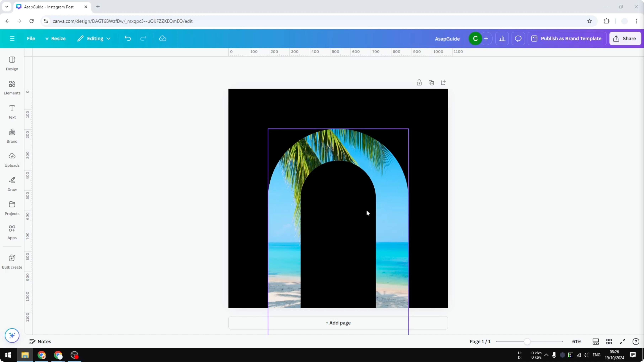Image resolution: width=644 pixels, height=362 pixels.
Task: Open the Bulk create panel
Action: [x=12, y=262]
